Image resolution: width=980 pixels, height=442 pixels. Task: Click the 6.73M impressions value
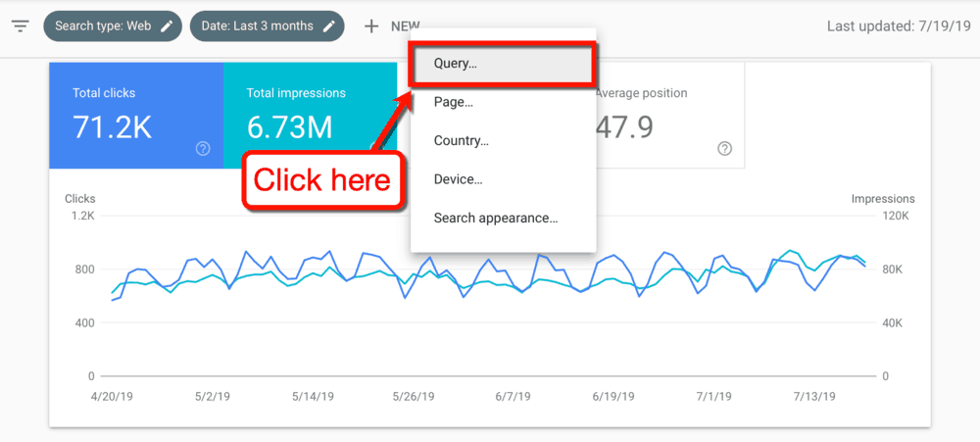click(x=289, y=126)
